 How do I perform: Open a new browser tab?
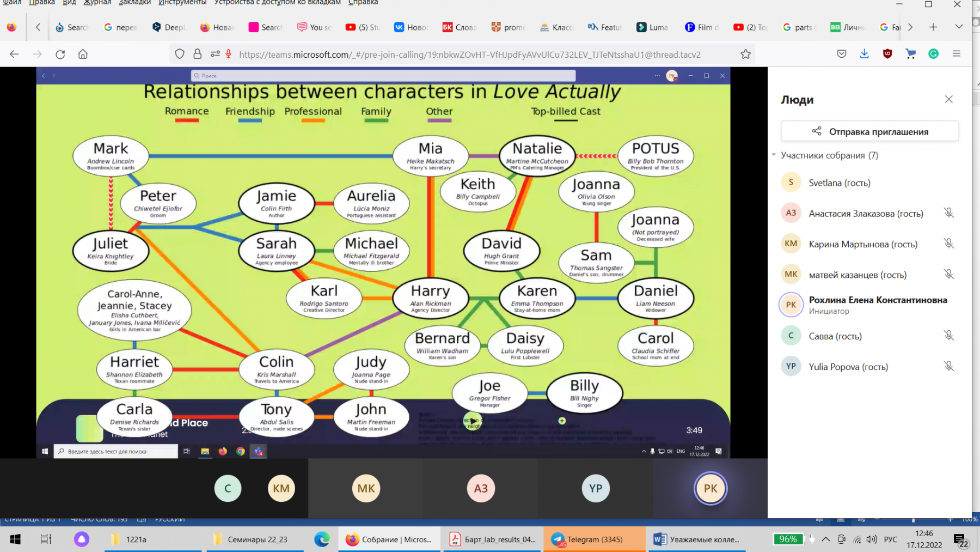tap(933, 27)
